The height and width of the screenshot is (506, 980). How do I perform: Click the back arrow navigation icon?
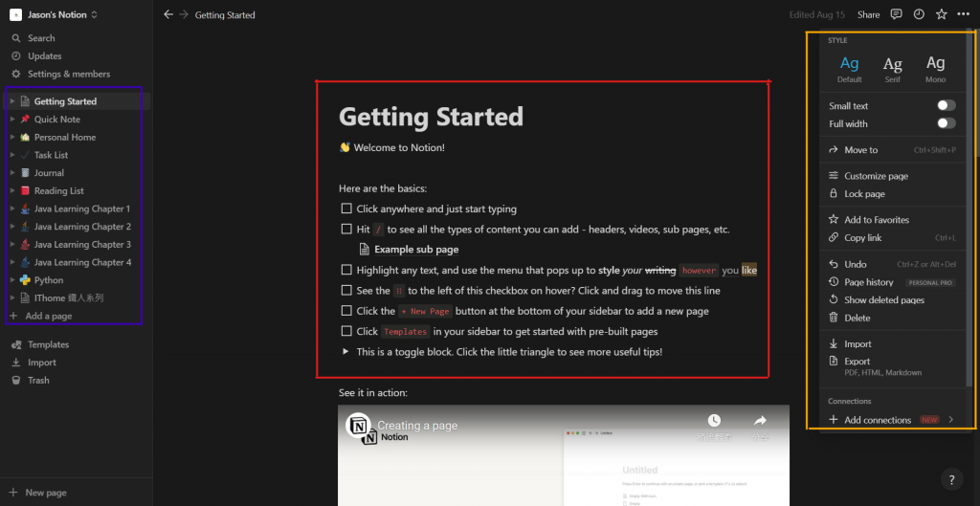point(168,14)
